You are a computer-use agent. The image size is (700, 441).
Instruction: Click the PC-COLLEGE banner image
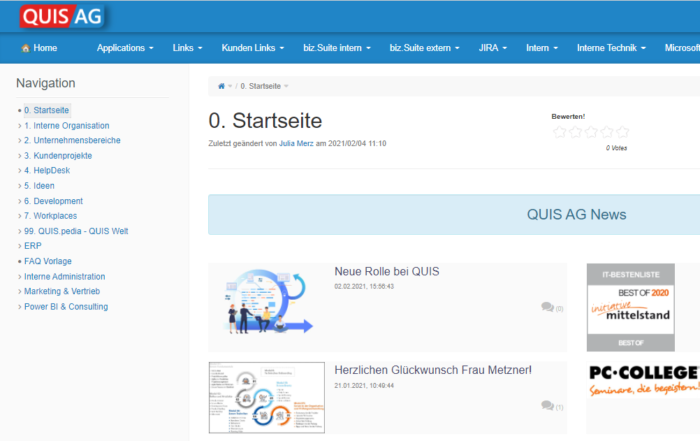tap(645, 380)
